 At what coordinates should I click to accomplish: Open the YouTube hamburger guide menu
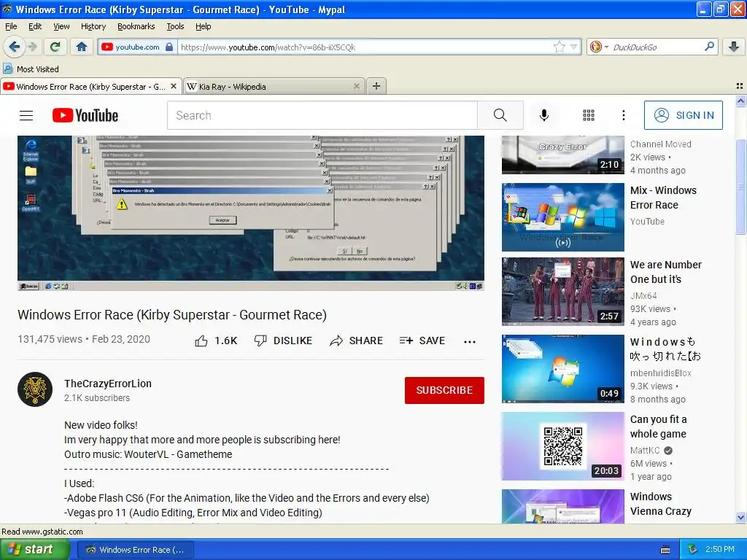click(26, 115)
